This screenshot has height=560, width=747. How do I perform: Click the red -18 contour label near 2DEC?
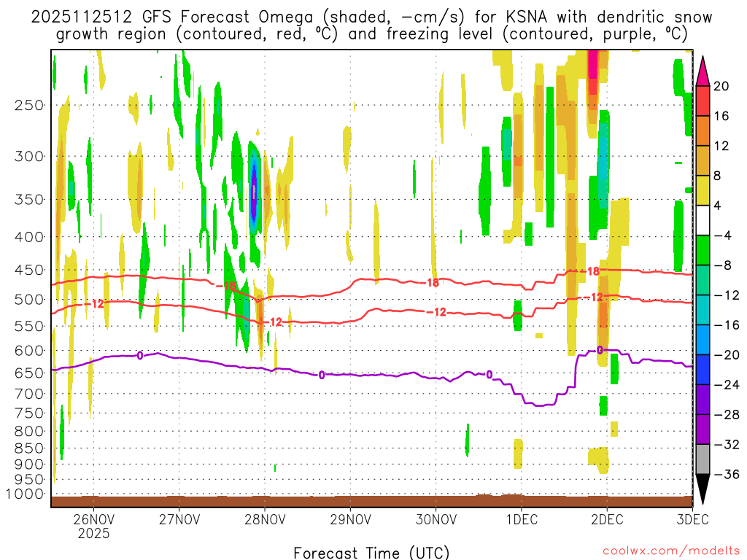589,271
